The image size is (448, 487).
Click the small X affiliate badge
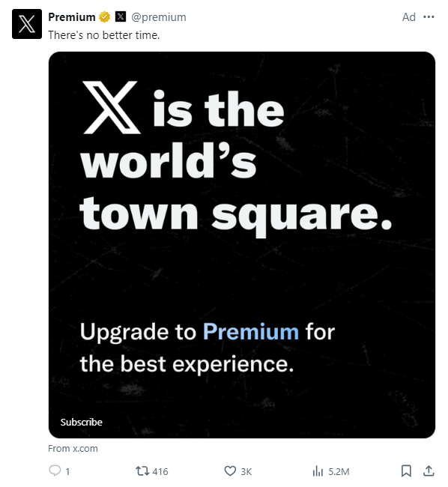121,16
